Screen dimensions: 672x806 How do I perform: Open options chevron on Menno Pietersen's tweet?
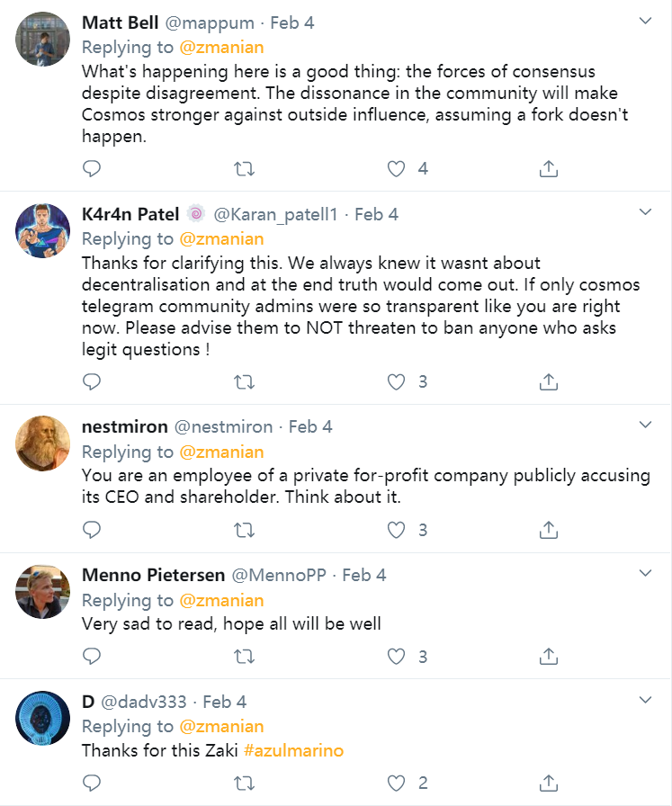[645, 573]
